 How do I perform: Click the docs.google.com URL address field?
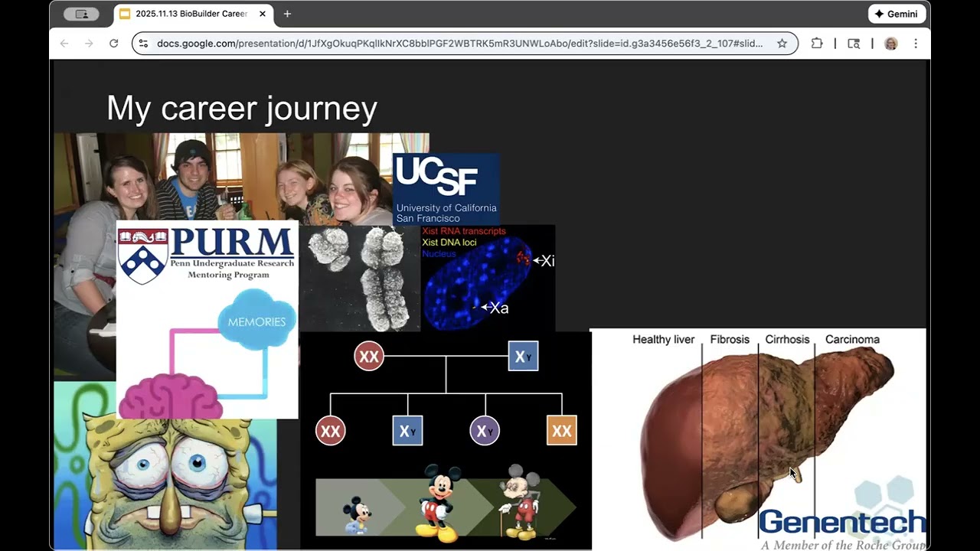(459, 44)
